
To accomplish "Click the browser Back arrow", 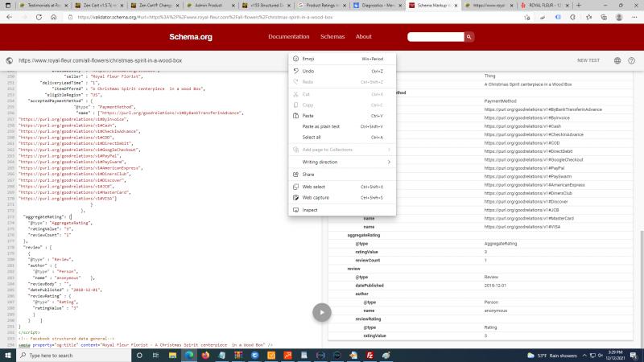I will pyautogui.click(x=9, y=17).
